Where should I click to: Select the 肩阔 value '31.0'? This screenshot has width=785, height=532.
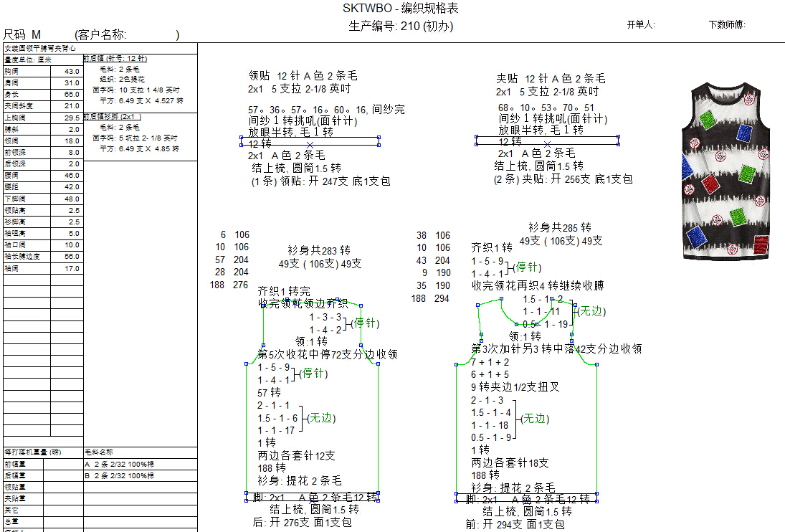(x=72, y=82)
